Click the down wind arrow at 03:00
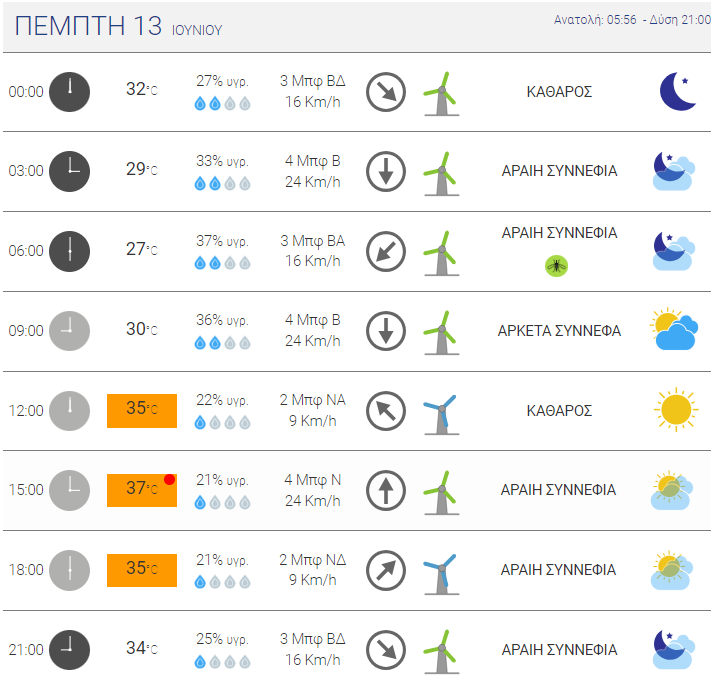 [386, 171]
